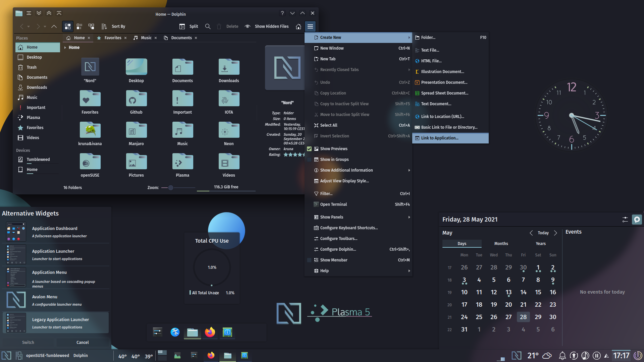Enable the Show Menubar checkbox
The width and height of the screenshot is (644, 362).
(x=309, y=260)
